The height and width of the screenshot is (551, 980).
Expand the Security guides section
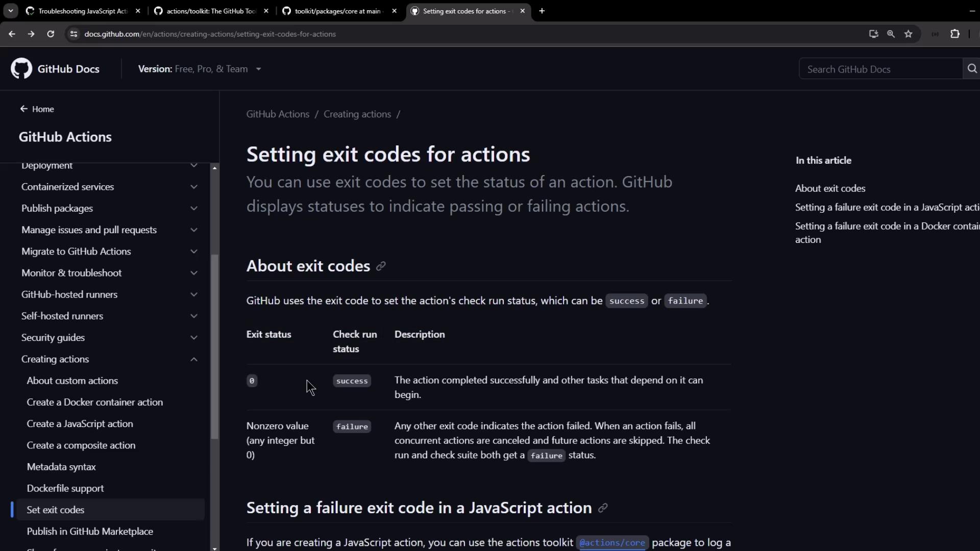click(194, 338)
